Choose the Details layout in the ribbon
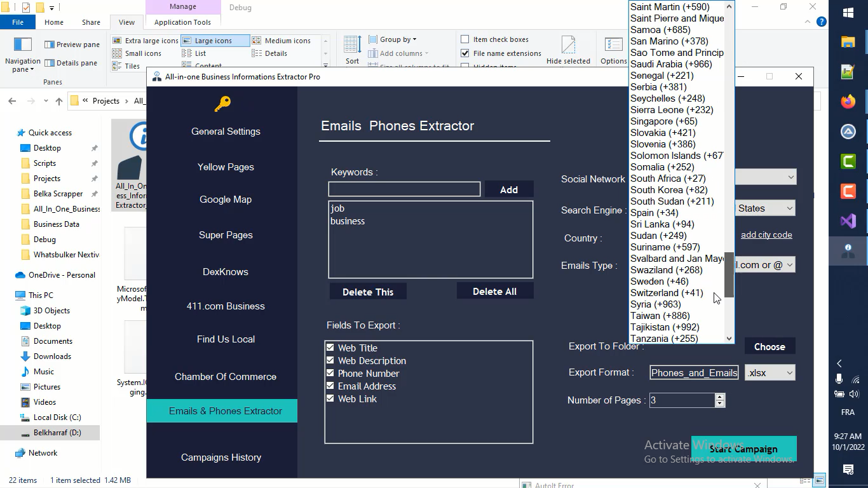Screen dimensions: 868x488 269,53
